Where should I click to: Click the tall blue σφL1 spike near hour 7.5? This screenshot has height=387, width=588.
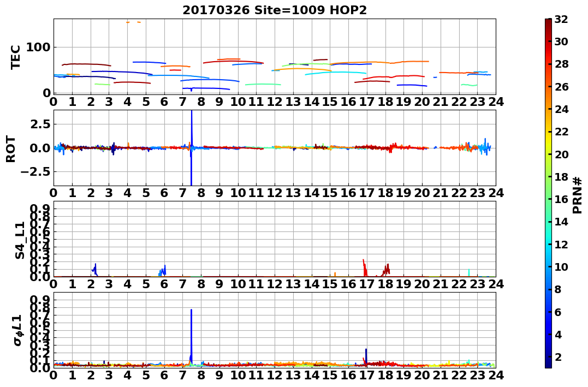pos(191,336)
